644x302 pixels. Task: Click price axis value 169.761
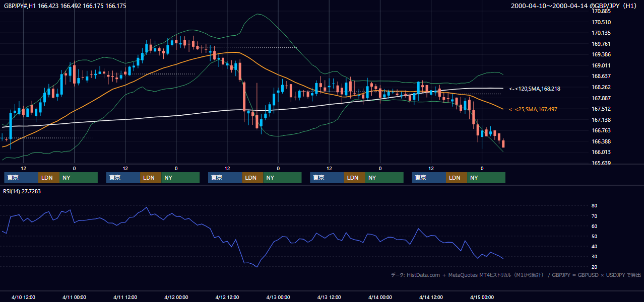601,44
